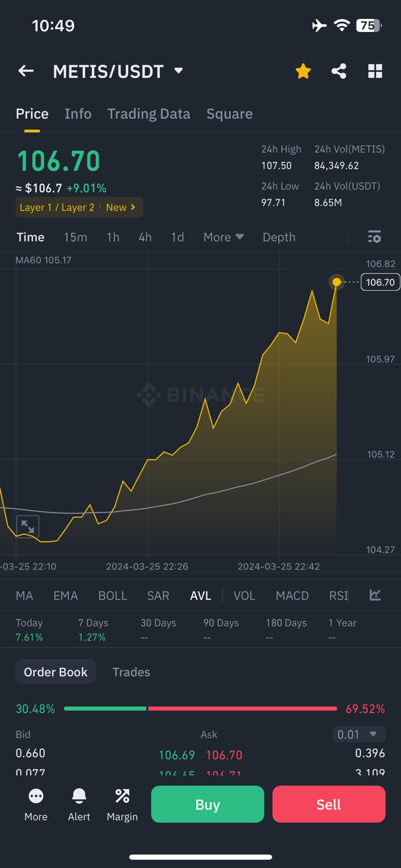Tap the fullscreen expand icon on the chart
401x868 pixels.
pyautogui.click(x=27, y=526)
